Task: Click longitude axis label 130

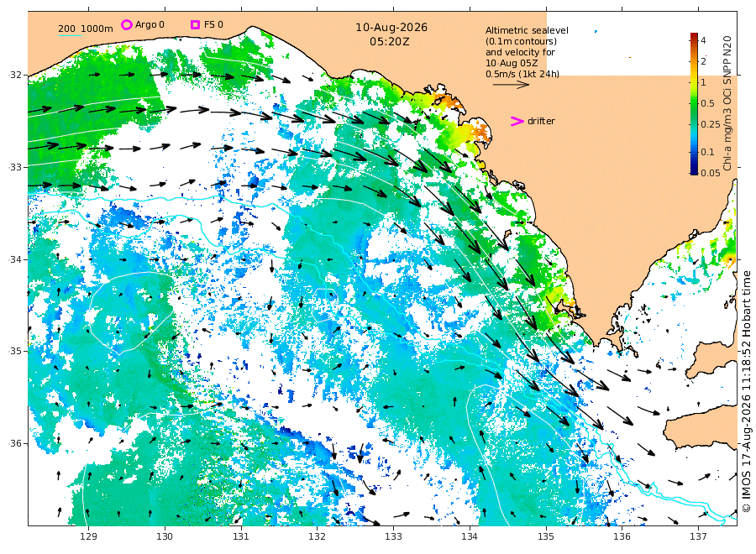Action: point(165,536)
